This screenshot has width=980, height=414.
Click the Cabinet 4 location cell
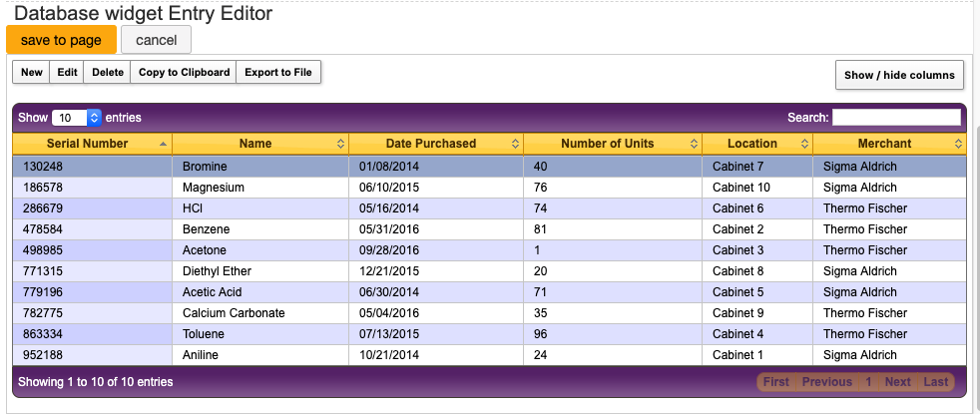[x=757, y=334]
